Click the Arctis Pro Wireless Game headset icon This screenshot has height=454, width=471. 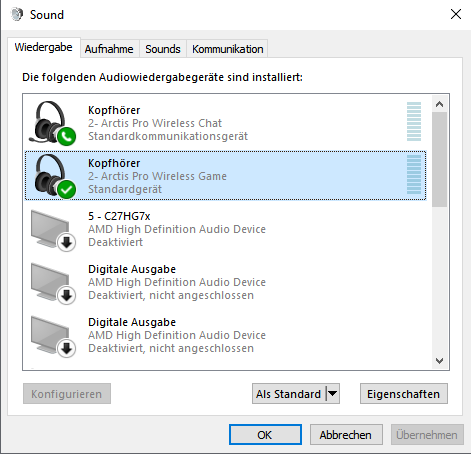coord(55,176)
